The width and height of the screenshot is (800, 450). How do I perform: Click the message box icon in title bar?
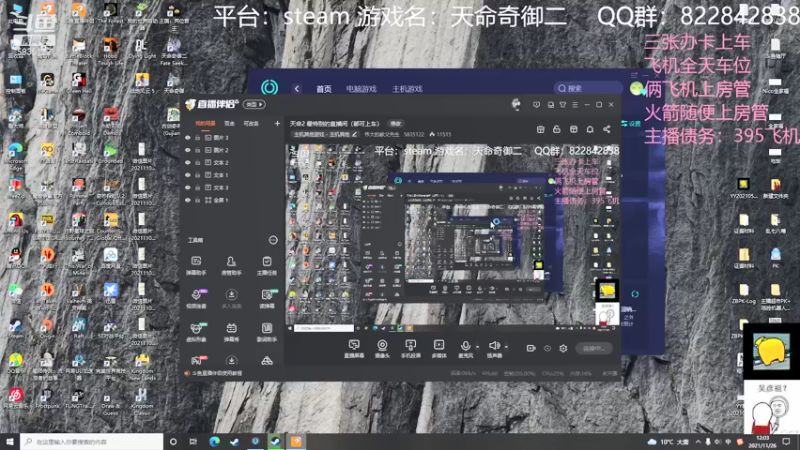coord(536,105)
